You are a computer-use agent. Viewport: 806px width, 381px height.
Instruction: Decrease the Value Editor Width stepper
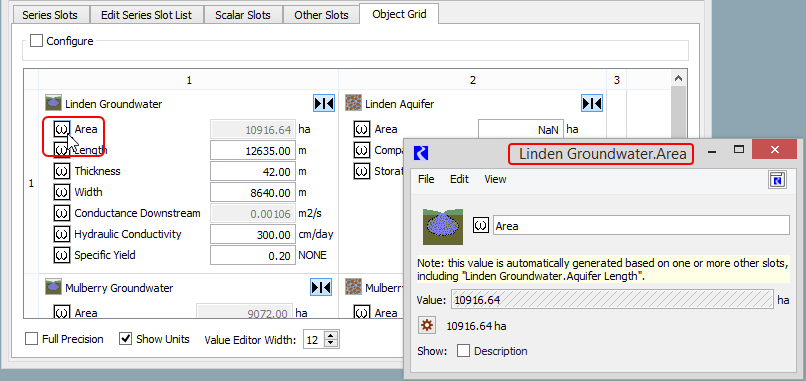pos(331,344)
